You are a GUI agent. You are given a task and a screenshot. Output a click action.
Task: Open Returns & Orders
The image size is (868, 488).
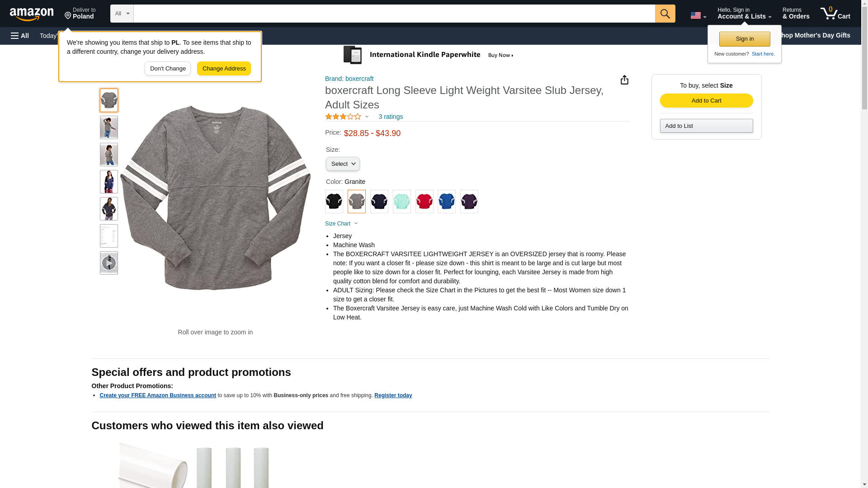coord(796,14)
